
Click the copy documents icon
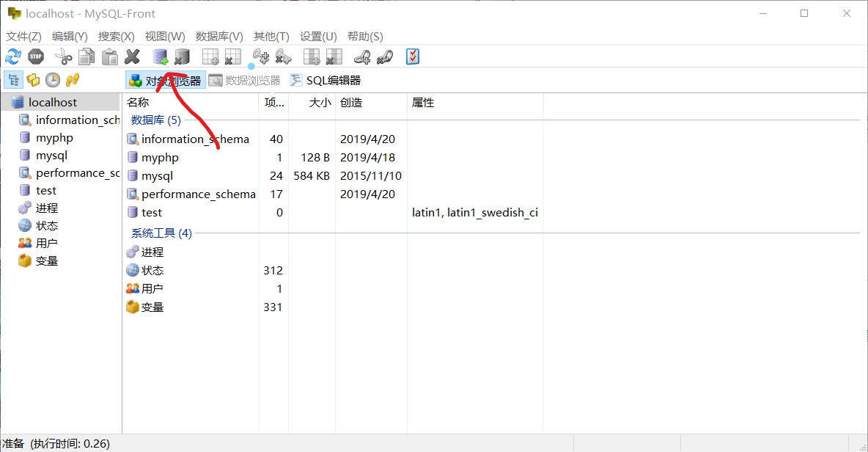tap(87, 56)
